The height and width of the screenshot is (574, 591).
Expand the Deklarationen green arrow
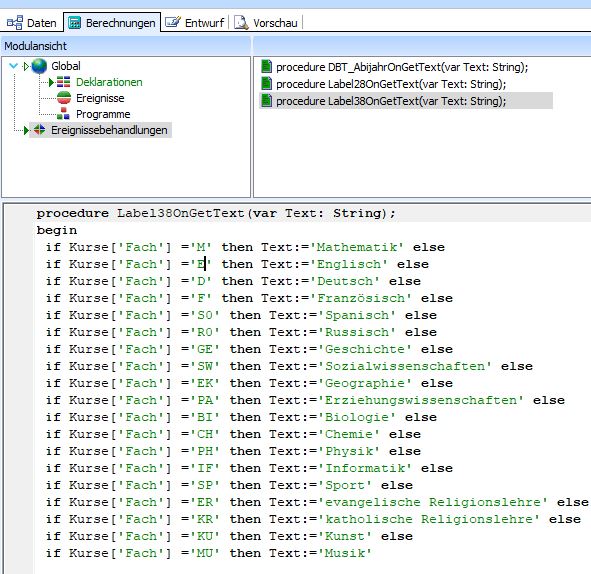(x=52, y=82)
